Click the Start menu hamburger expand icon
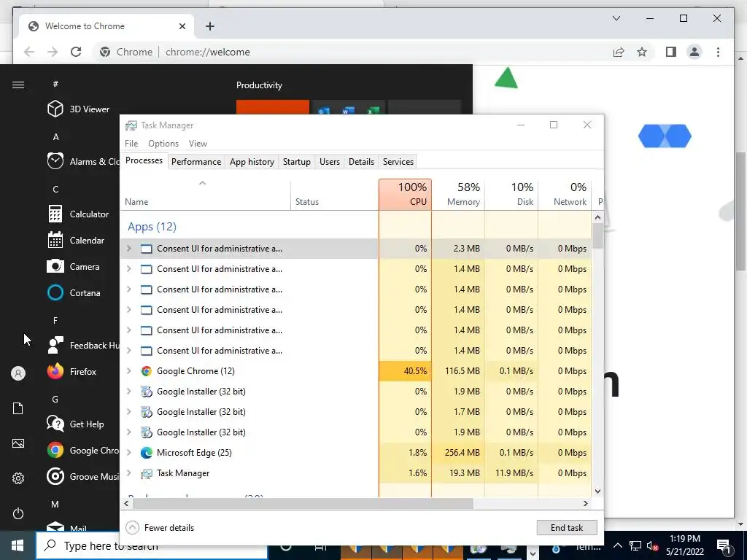Viewport: 747px width, 560px height. pos(18,85)
